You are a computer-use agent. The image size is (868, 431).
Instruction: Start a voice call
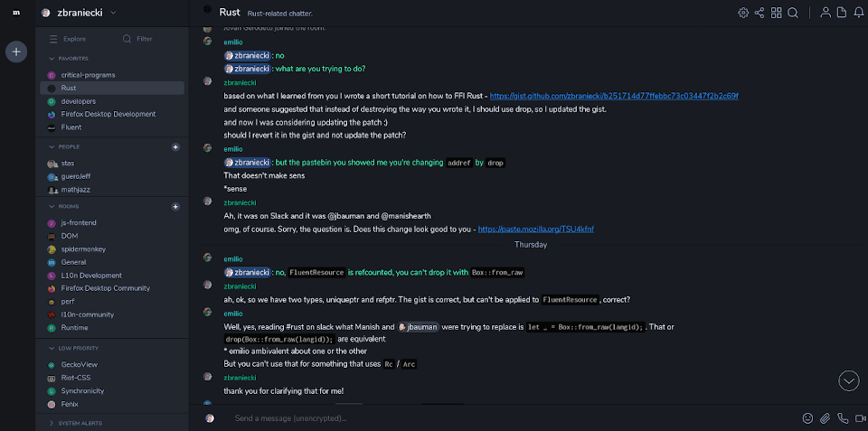click(x=842, y=418)
